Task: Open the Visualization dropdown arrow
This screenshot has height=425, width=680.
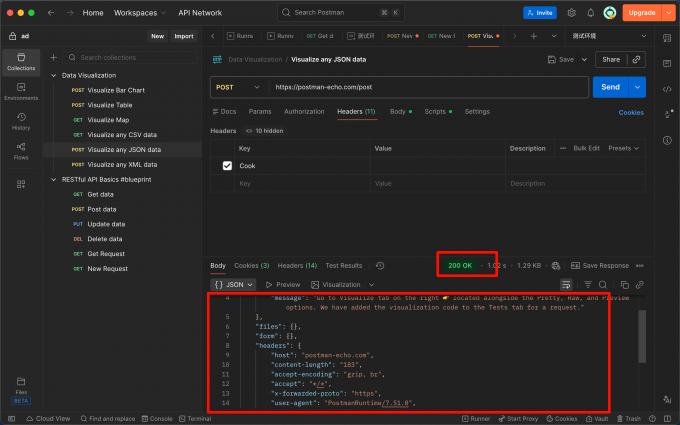Action: coord(372,284)
